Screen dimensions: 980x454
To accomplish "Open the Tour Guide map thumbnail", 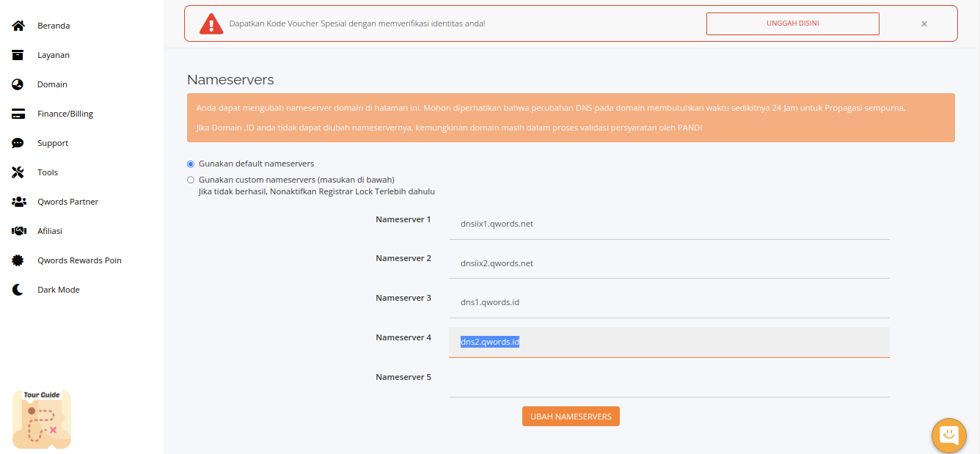I will [42, 420].
